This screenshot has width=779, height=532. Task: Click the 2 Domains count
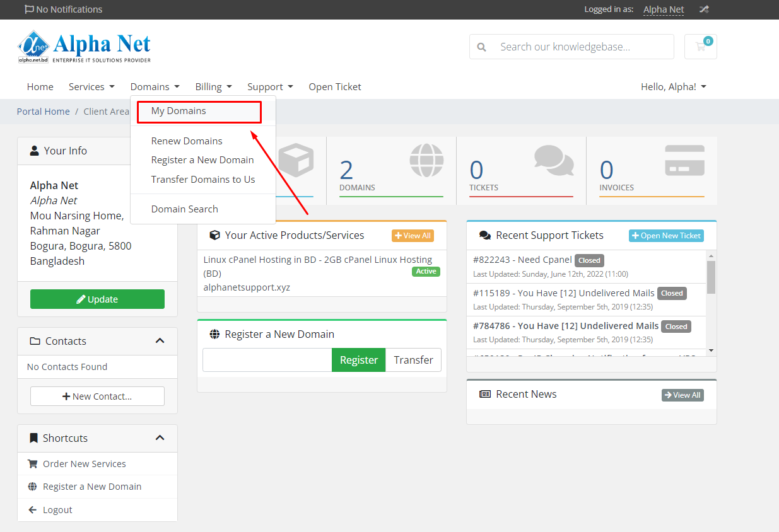pos(346,170)
